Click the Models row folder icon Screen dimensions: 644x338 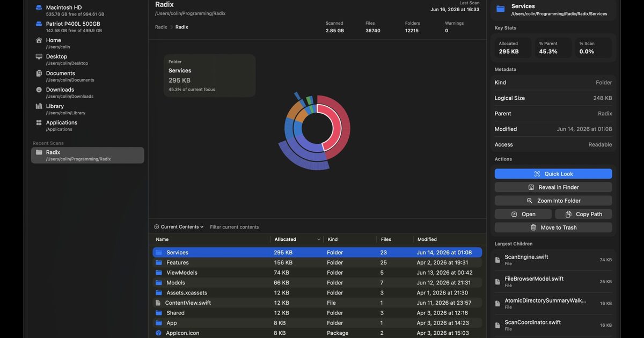tap(159, 283)
